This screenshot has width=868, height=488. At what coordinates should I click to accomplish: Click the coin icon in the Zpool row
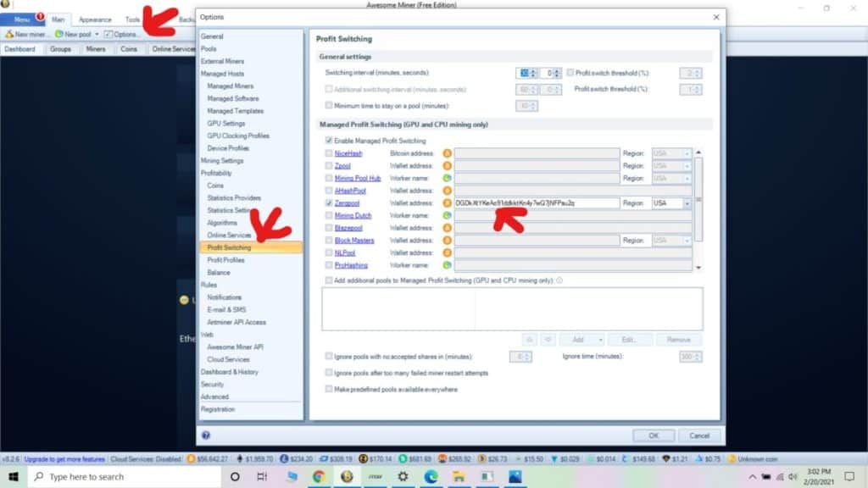pos(448,166)
